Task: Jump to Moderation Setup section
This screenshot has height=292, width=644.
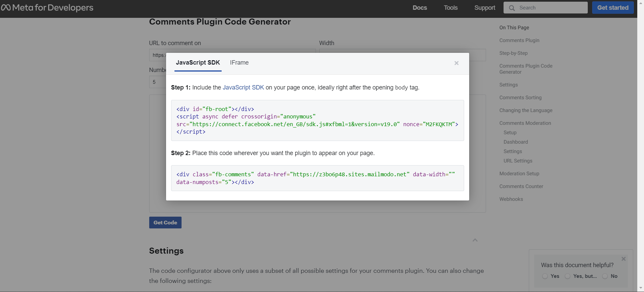Action: 519,174
